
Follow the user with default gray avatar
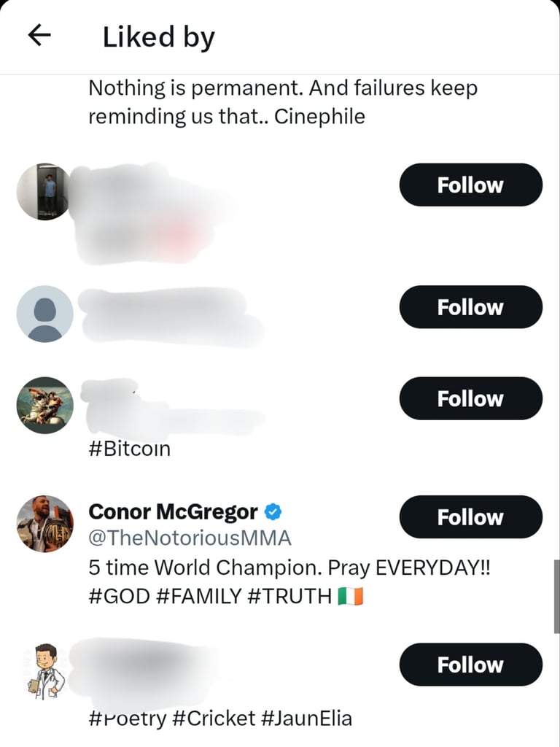tap(470, 307)
